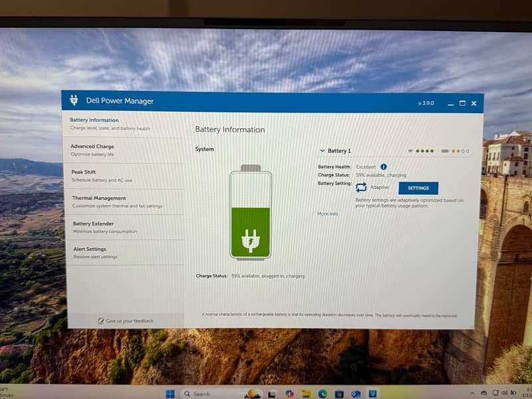The height and width of the screenshot is (399, 532).
Task: Show hidden system tray icons
Action: pyautogui.click(x=472, y=394)
